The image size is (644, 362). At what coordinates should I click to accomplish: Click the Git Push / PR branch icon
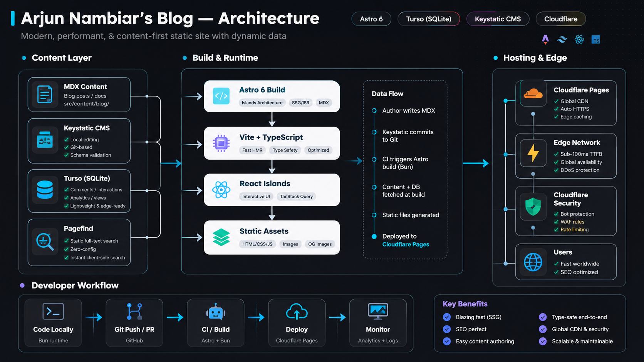pyautogui.click(x=134, y=312)
